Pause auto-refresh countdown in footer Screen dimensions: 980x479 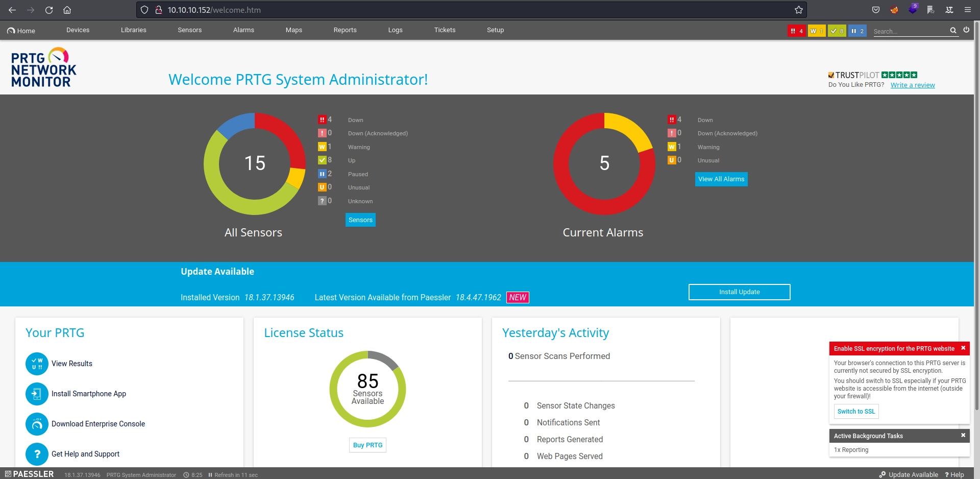tap(210, 475)
